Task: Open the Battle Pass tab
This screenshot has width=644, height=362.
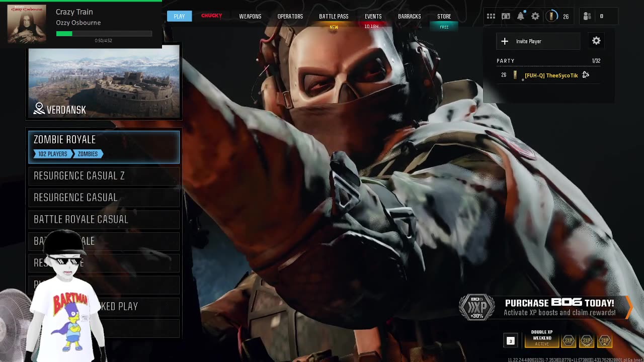Action: 334,16
